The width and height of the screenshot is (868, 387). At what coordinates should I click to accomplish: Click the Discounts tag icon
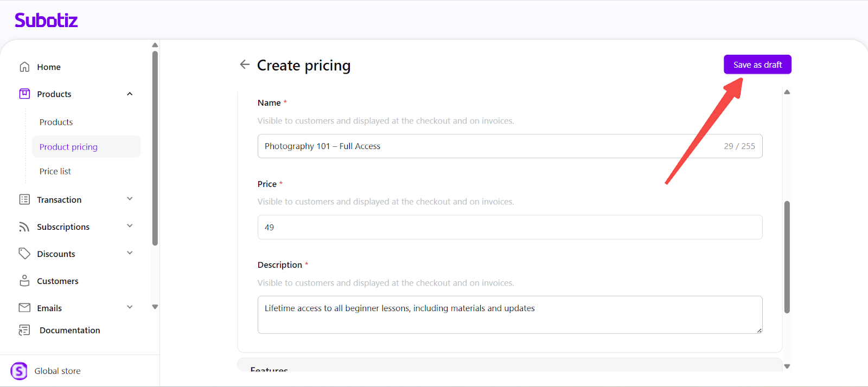pos(24,254)
